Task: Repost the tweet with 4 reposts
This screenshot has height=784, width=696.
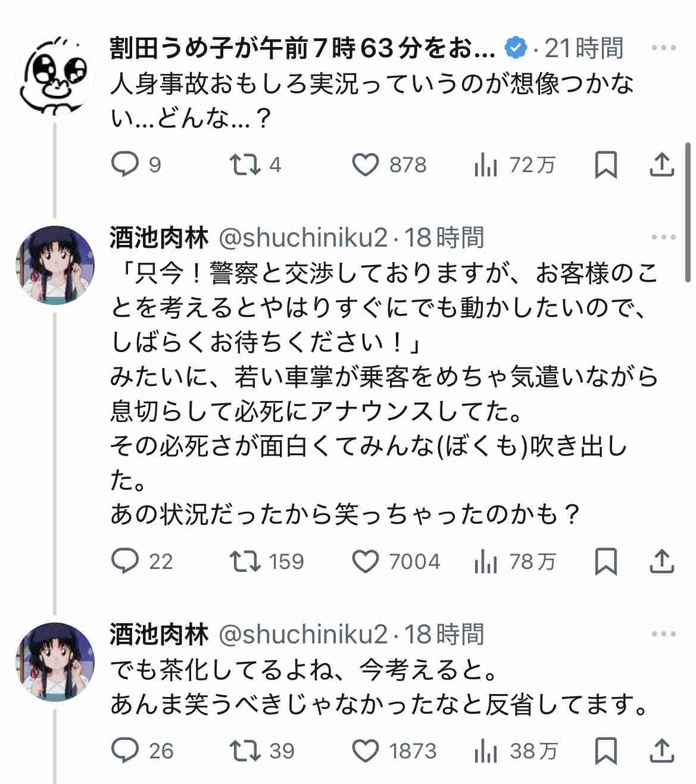Action: click(245, 165)
